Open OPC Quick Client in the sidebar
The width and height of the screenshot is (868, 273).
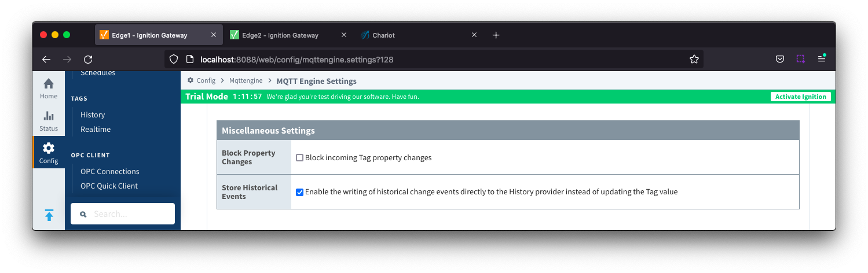(109, 186)
